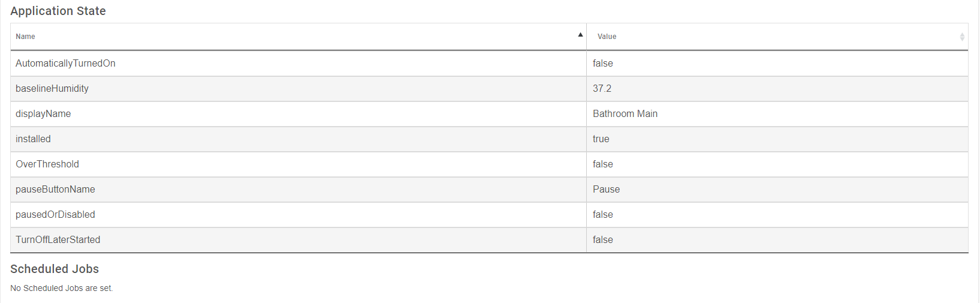The width and height of the screenshot is (980, 303).
Task: Select the AutomaticallyTurnedOn state name
Action: pyautogui.click(x=65, y=64)
